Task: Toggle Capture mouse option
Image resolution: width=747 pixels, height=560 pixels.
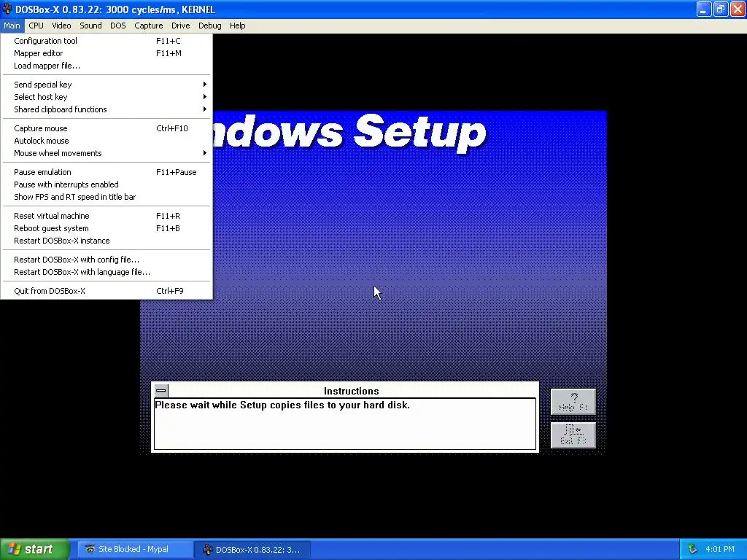Action: point(107,128)
